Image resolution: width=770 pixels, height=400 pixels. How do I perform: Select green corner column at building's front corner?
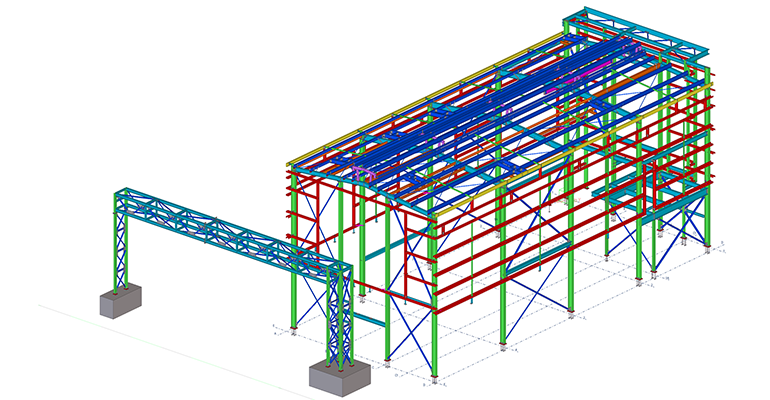tap(432, 300)
